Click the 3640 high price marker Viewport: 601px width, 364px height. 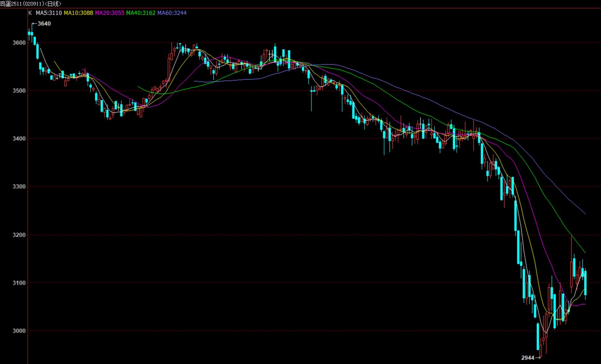click(x=42, y=24)
